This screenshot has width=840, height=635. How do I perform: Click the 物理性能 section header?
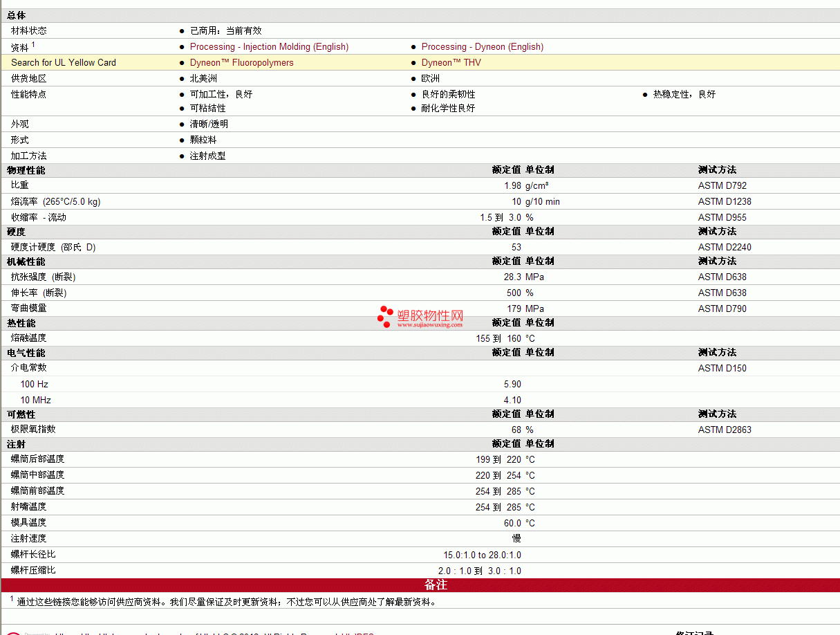(x=26, y=170)
